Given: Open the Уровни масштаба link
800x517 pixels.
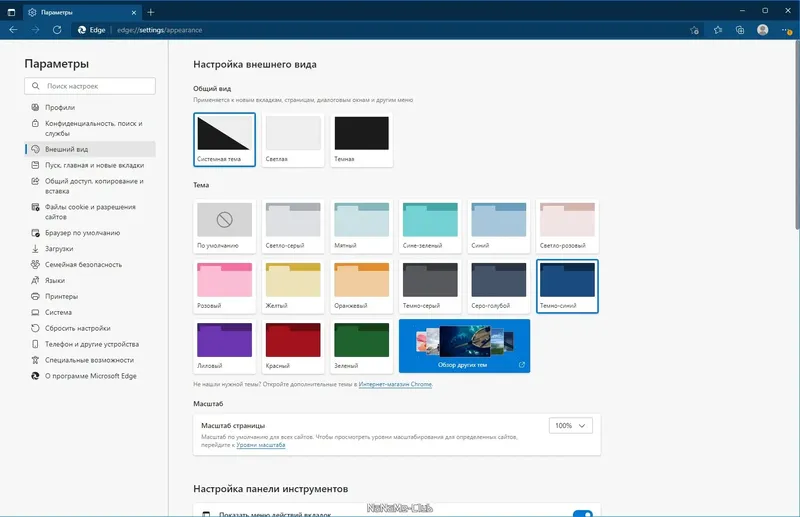Looking at the screenshot, I should 261,445.
